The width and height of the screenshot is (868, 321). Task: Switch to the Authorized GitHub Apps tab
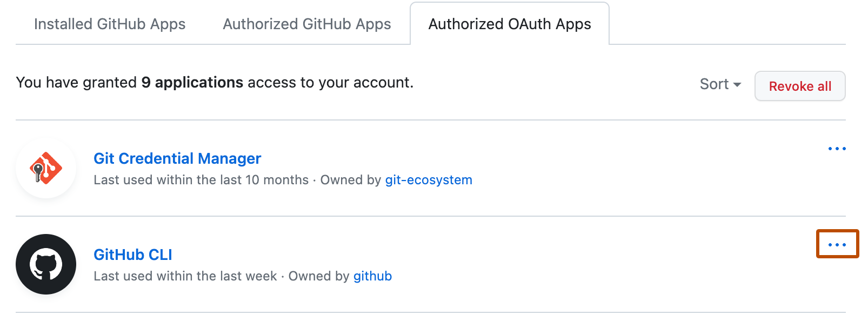click(x=306, y=24)
